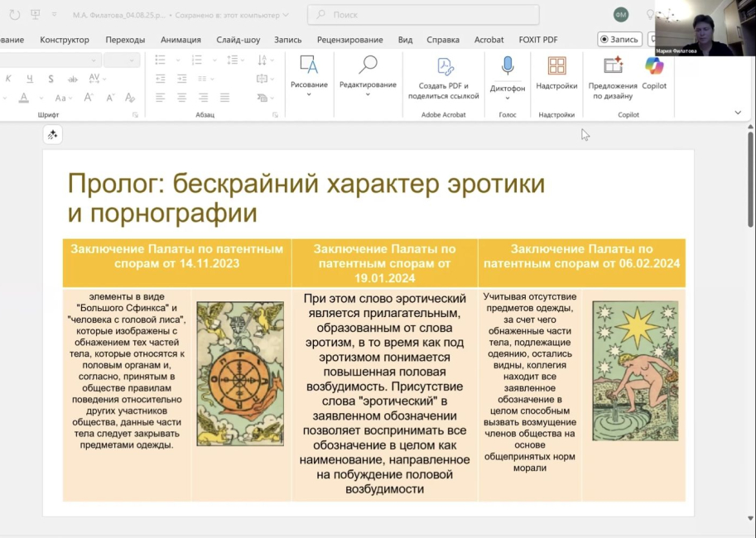Open the ribbon Запись tab
The image size is (756, 538).
(288, 40)
